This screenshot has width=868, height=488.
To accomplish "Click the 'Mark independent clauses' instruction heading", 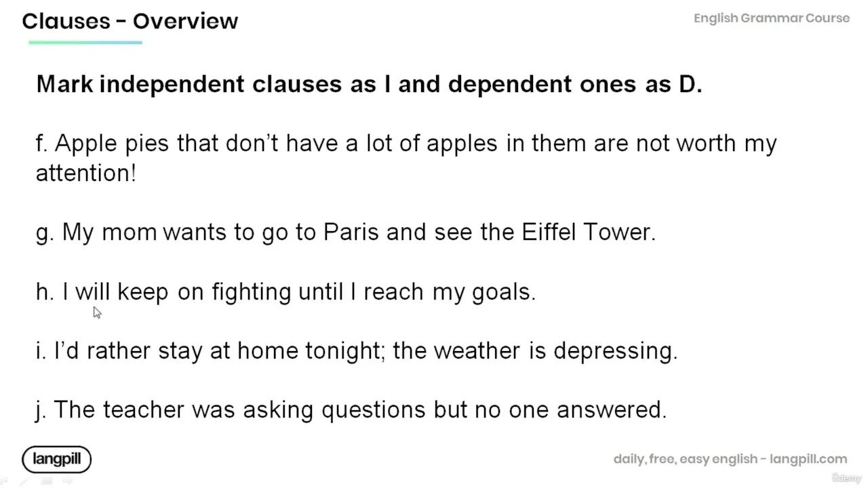I will pyautogui.click(x=369, y=84).
